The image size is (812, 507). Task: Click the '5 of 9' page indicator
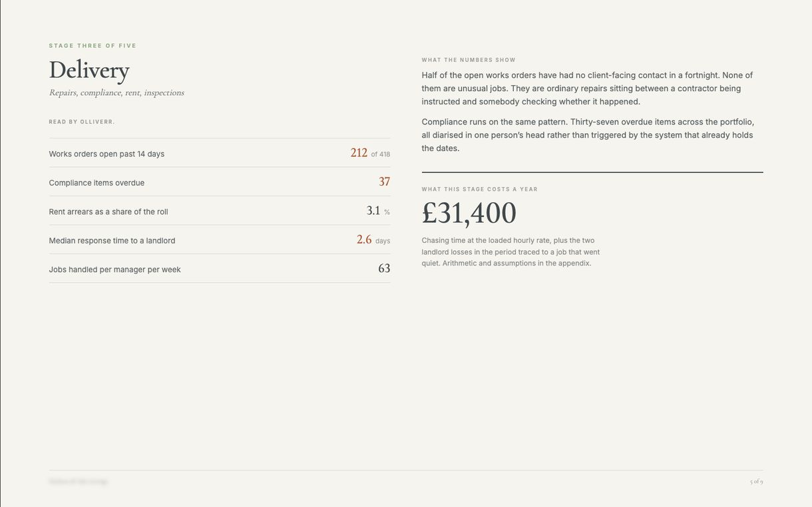757,482
